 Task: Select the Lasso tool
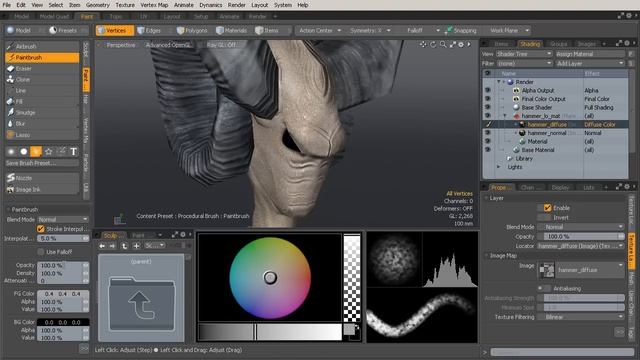42,135
